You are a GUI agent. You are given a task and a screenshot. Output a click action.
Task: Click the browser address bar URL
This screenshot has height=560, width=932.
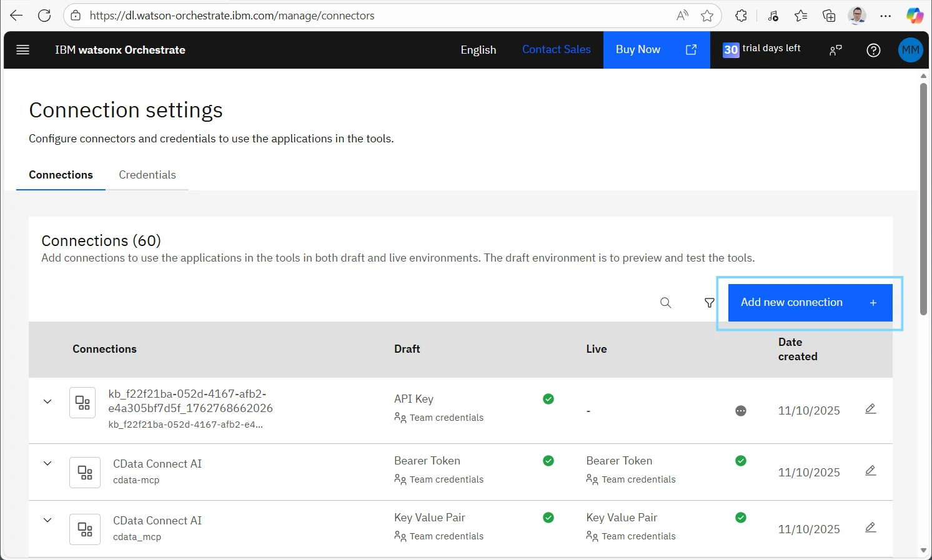232,15
